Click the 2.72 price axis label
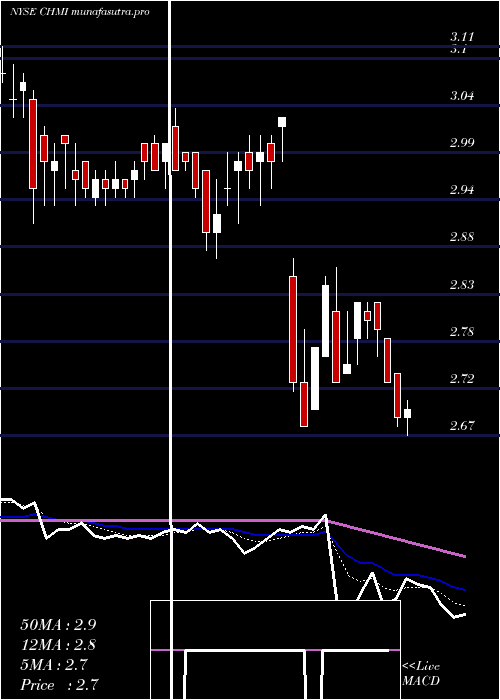The width and height of the screenshot is (500, 700). (462, 379)
